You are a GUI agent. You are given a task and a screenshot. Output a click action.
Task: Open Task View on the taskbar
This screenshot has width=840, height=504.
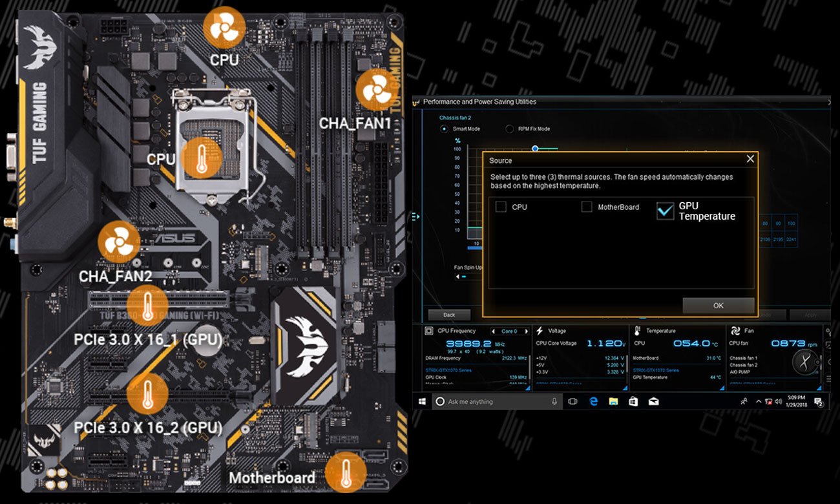tap(572, 401)
